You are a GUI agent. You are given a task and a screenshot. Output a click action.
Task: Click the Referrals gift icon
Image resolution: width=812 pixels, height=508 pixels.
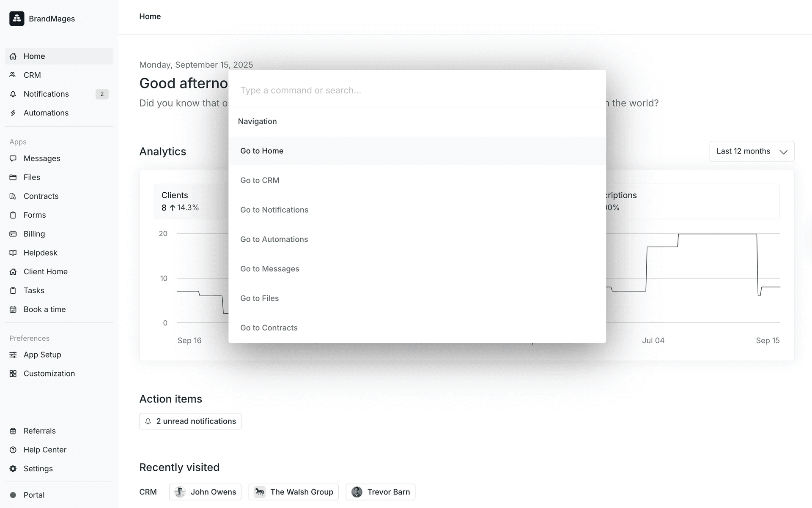pyautogui.click(x=13, y=431)
